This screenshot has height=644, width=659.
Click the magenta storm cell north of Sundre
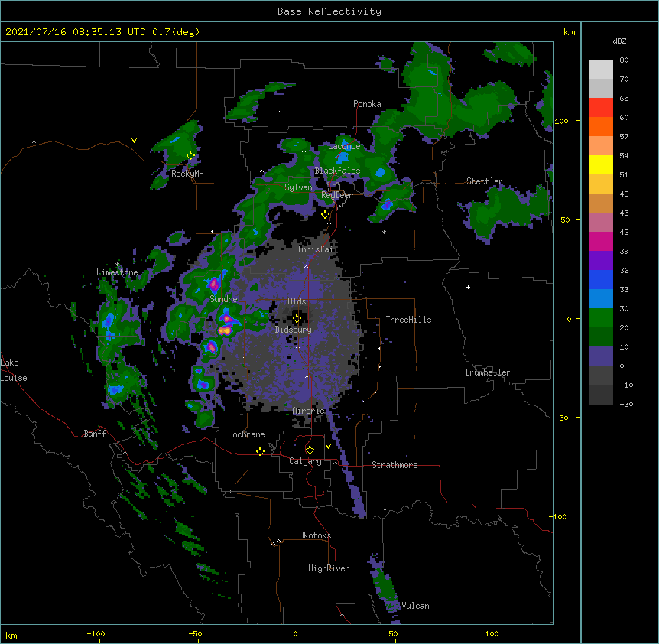coord(214,285)
